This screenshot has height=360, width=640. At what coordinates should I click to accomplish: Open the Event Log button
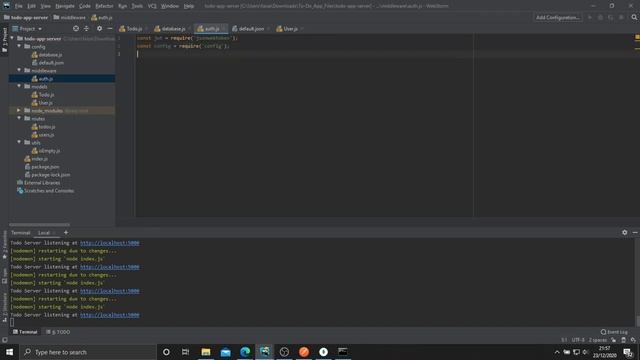(x=614, y=332)
